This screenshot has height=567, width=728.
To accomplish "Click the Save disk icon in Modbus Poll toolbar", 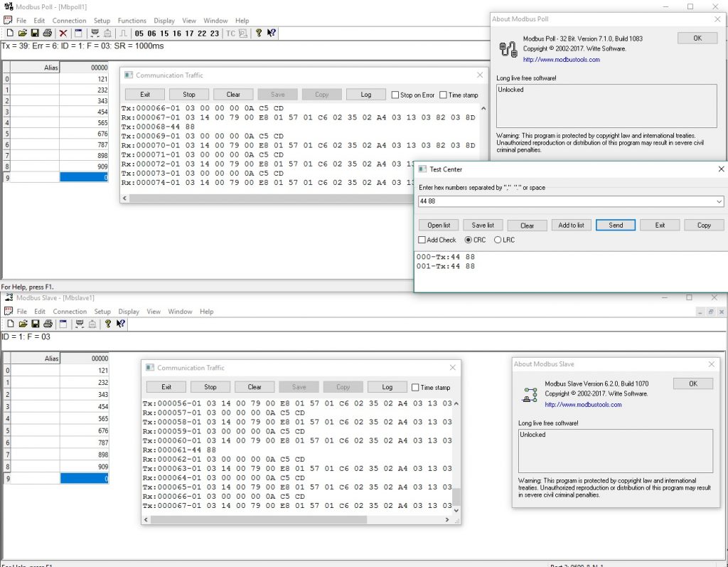I will (x=35, y=33).
